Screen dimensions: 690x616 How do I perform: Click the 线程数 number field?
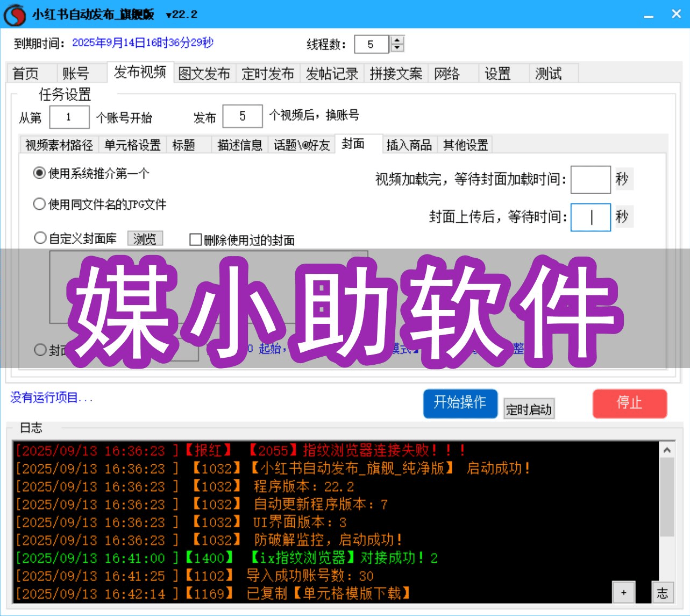(371, 44)
